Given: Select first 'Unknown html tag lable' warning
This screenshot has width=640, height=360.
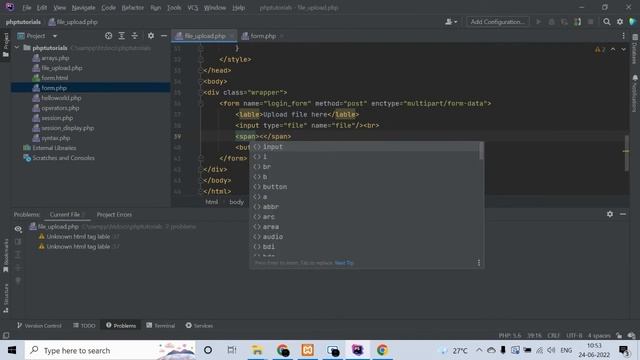Looking at the screenshot, I should (78, 236).
